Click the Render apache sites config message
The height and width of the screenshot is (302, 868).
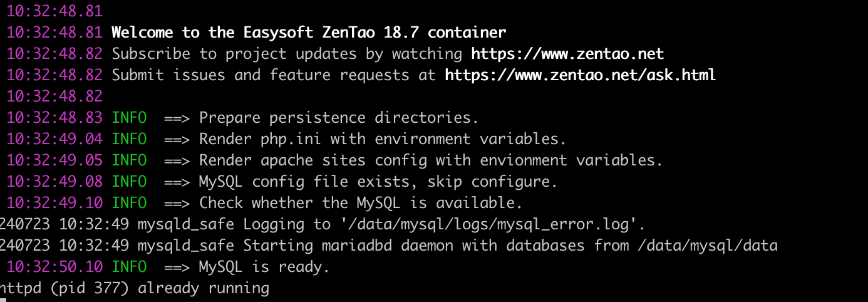(x=430, y=160)
